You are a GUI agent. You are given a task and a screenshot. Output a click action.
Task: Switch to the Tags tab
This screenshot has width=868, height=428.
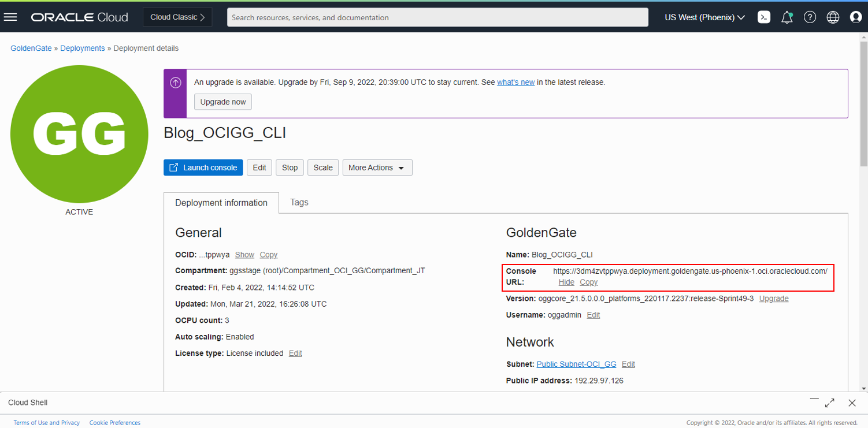pyautogui.click(x=299, y=202)
